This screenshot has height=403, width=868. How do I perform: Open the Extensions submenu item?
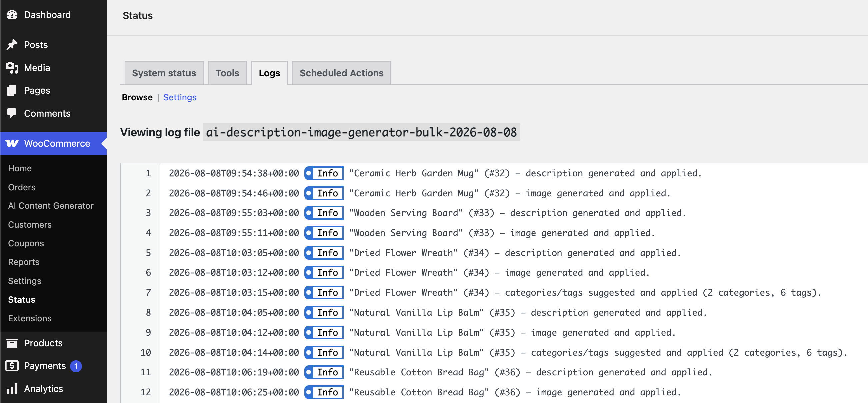[30, 318]
